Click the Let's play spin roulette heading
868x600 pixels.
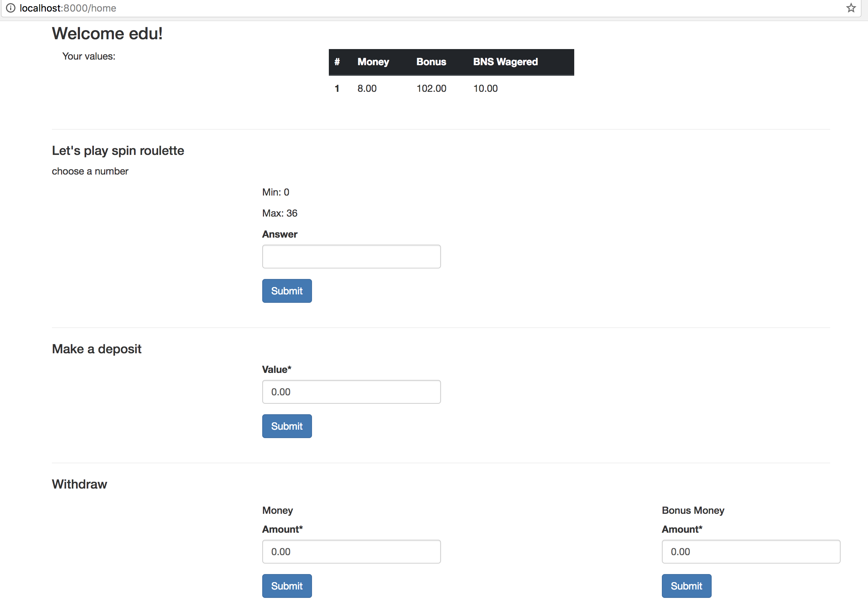(x=118, y=150)
